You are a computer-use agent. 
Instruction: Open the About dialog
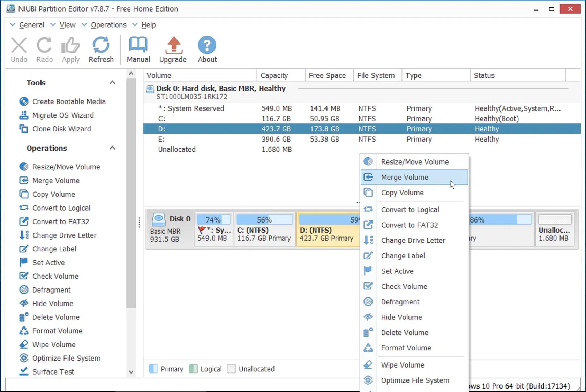[x=207, y=49]
